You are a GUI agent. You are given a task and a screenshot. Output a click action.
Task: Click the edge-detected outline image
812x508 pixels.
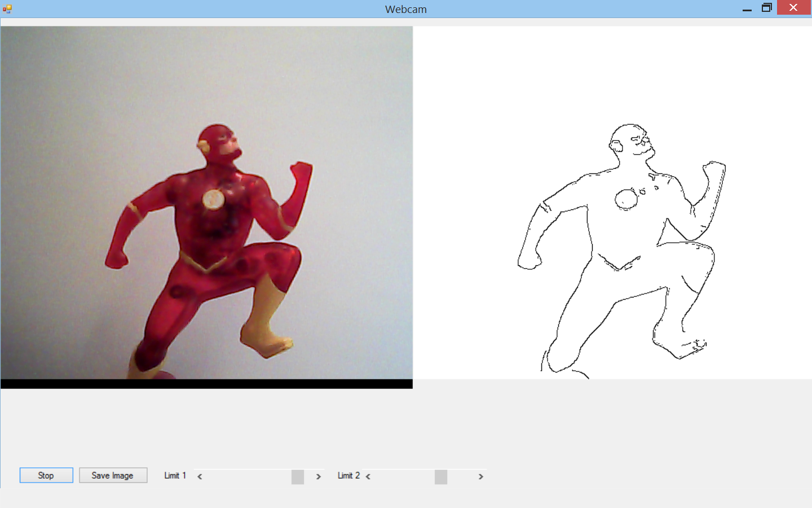click(x=612, y=203)
